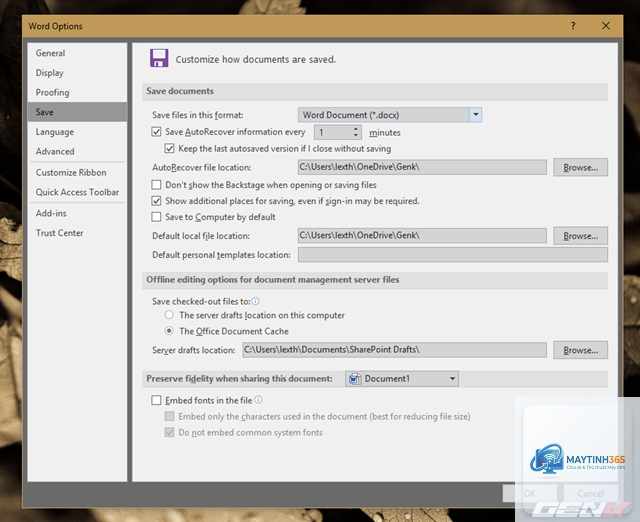640x522 pixels.
Task: Click the OK button
Action: pos(530,493)
